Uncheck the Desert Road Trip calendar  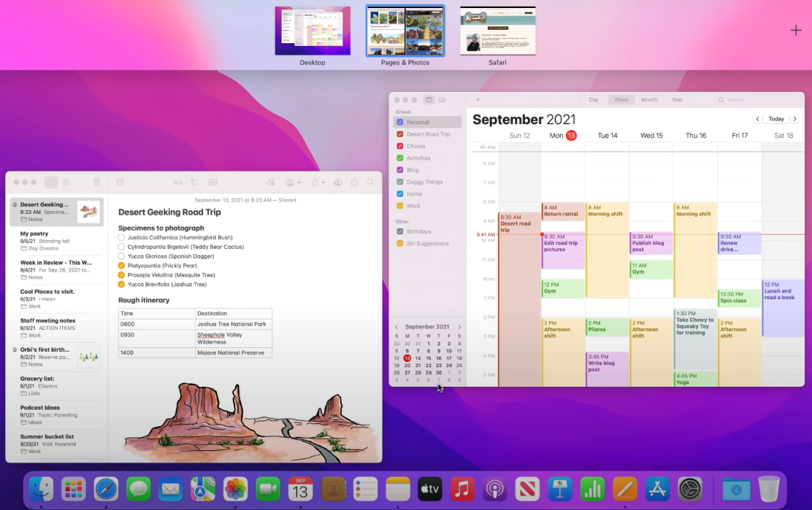(x=399, y=134)
